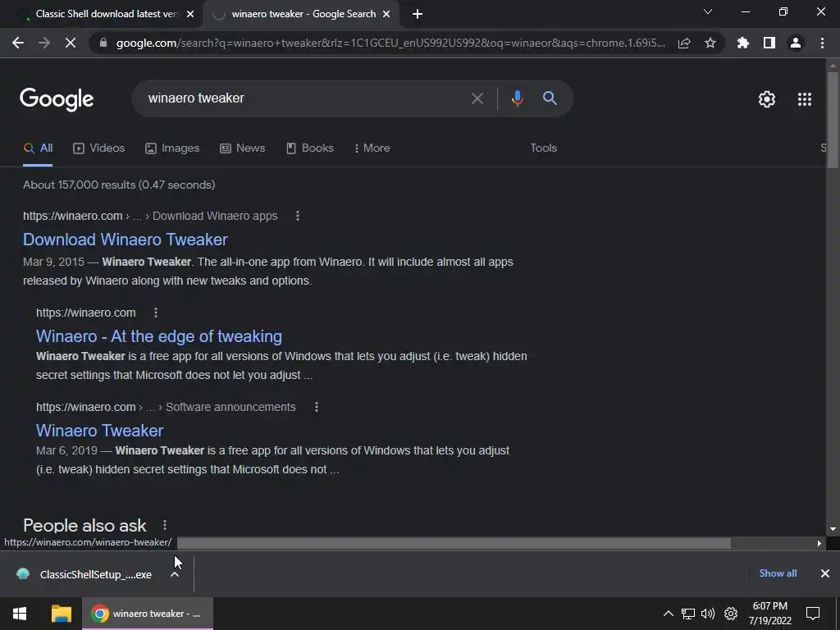Click the Google logo

point(57,99)
